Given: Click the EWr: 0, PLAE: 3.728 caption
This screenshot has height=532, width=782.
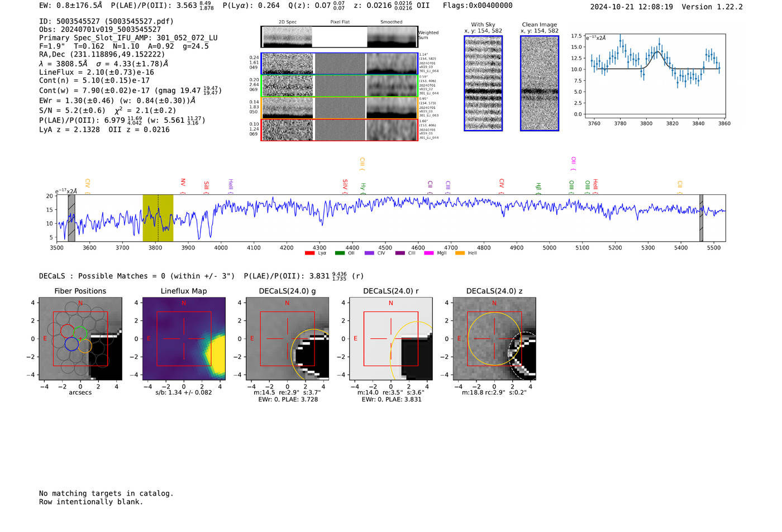Looking at the screenshot, I should [288, 400].
